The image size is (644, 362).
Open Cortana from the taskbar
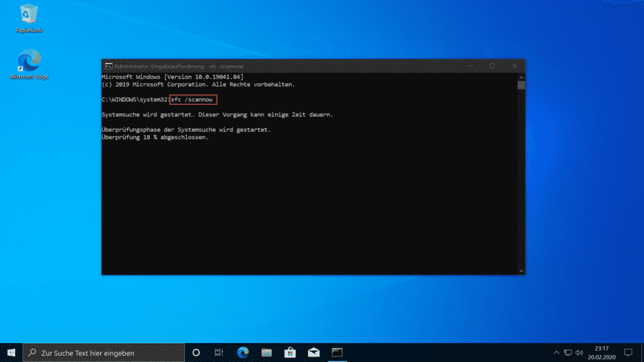point(196,353)
